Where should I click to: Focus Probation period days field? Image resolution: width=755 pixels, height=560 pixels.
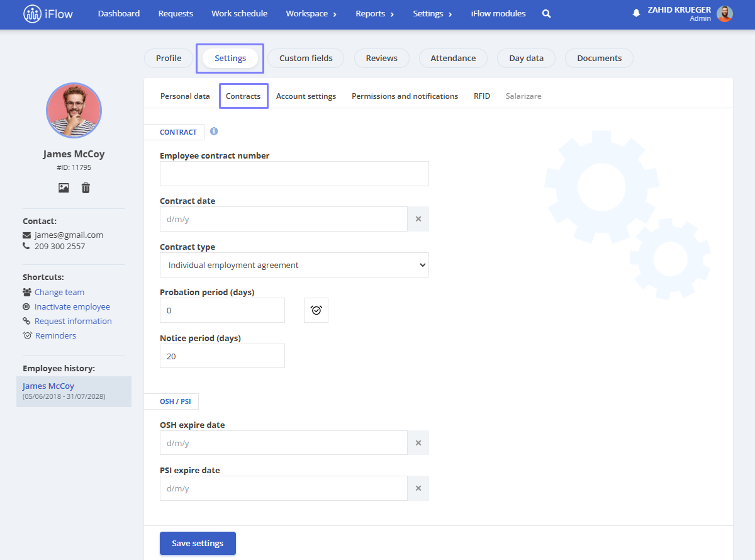tap(222, 310)
